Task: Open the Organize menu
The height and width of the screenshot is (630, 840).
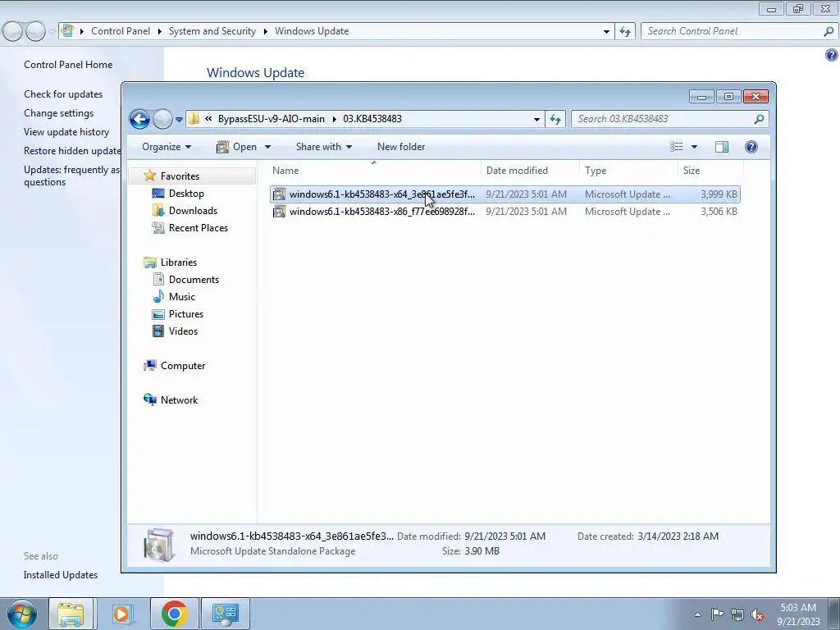Action: [167, 147]
